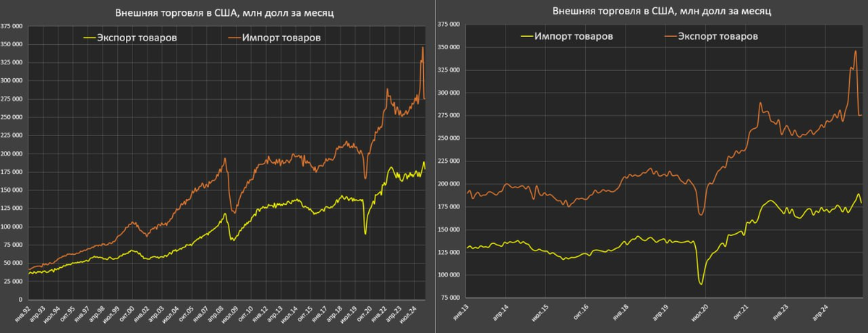Select 'Экспорт товаров' legend label in right chart

point(718,35)
